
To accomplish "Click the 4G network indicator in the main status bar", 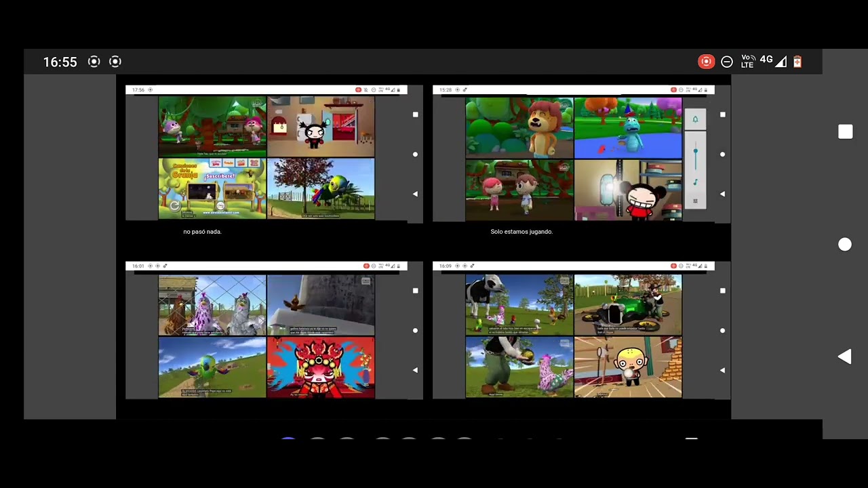I will 766,60.
